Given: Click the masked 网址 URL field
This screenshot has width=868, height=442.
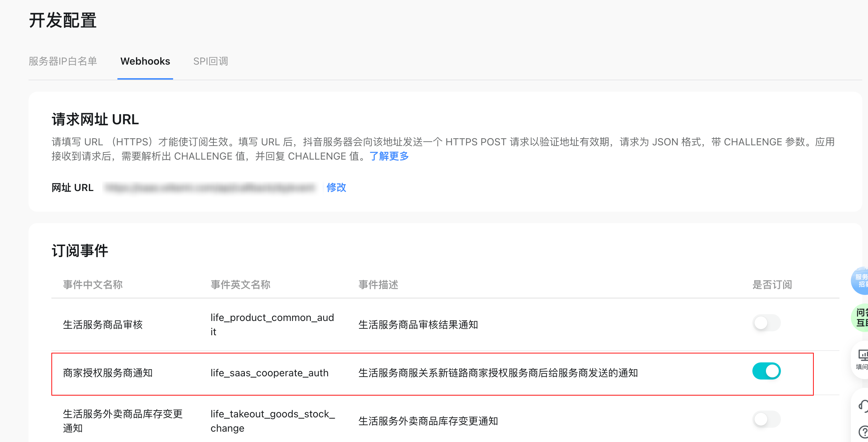Looking at the screenshot, I should tap(209, 187).
